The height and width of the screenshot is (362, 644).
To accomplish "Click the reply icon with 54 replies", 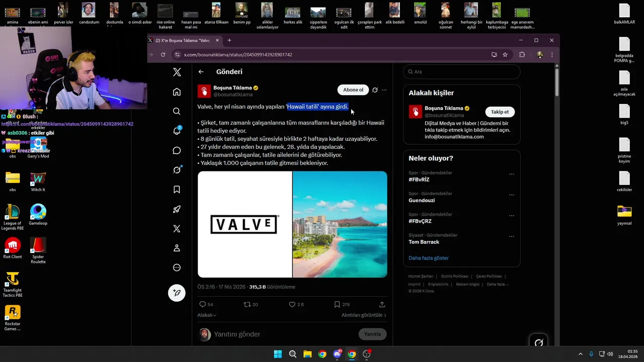I will tap(203, 304).
